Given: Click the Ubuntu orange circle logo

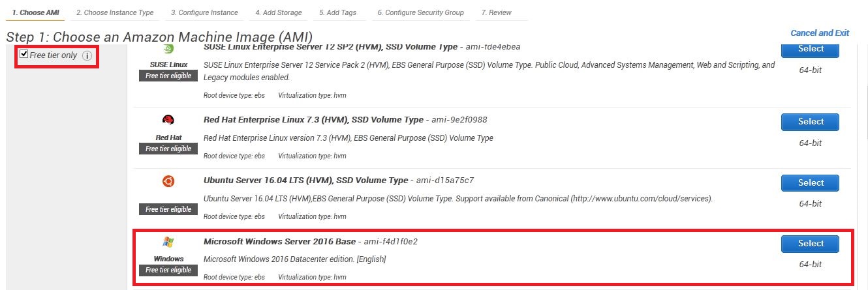Looking at the screenshot, I should coord(168,182).
